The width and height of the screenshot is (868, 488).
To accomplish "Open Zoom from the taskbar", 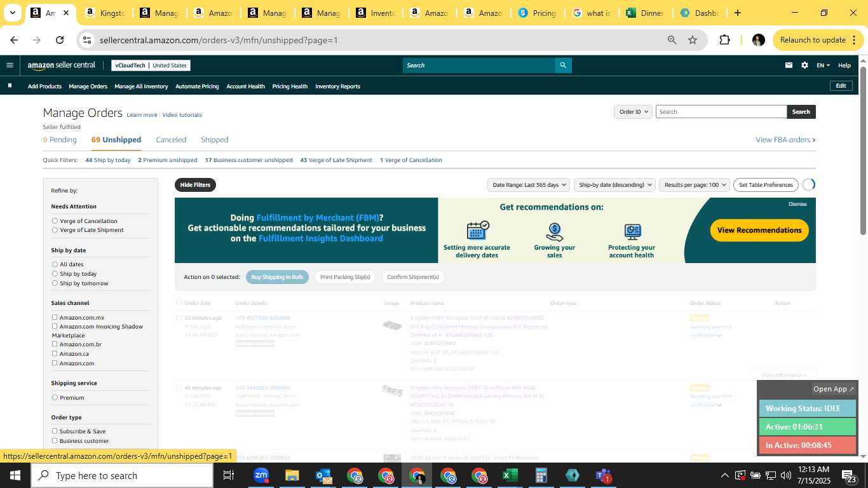I will coord(261,475).
